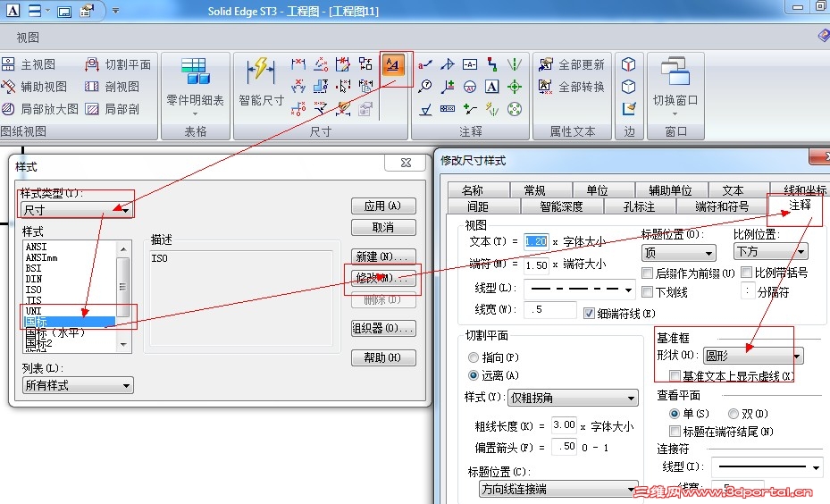Click the Balloon annotation icon
Viewport: 830px width, 504px height.
click(x=424, y=87)
